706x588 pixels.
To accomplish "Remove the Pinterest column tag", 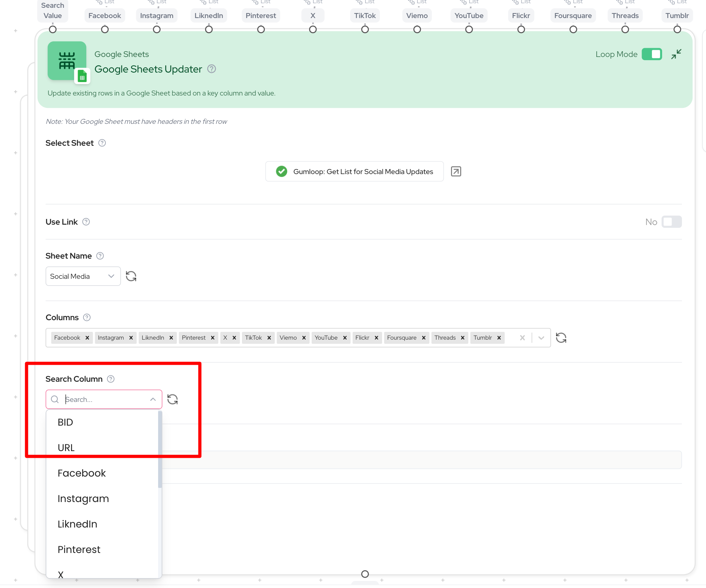I will click(x=213, y=338).
